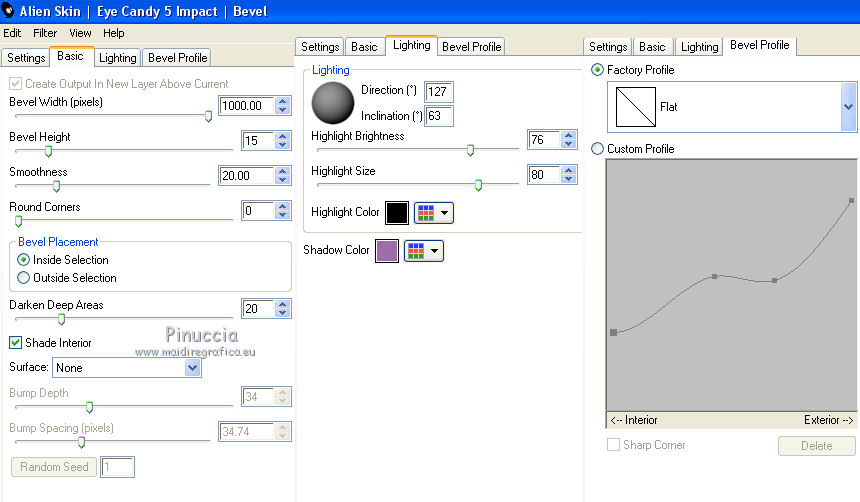Expand the Factory Profile dropdown list
This screenshot has height=502, width=860.
pos(848,107)
